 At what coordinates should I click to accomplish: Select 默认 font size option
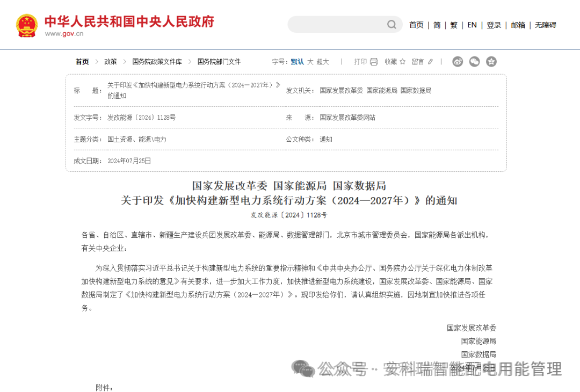click(296, 62)
